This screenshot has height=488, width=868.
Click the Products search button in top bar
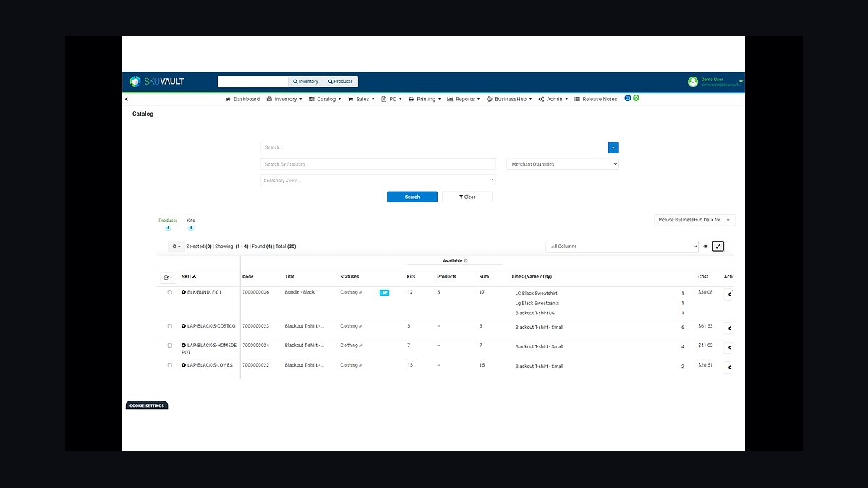340,82
